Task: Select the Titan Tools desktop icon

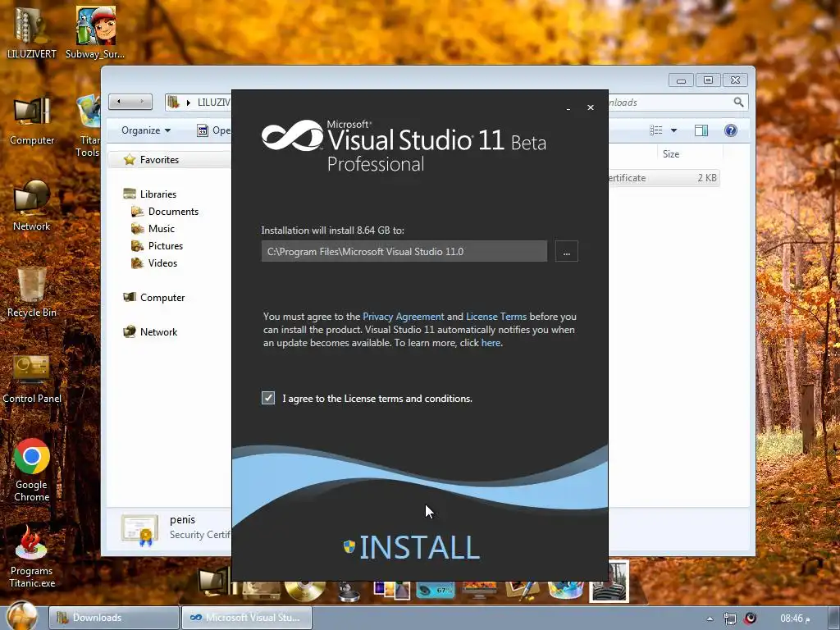Action: click(x=88, y=126)
